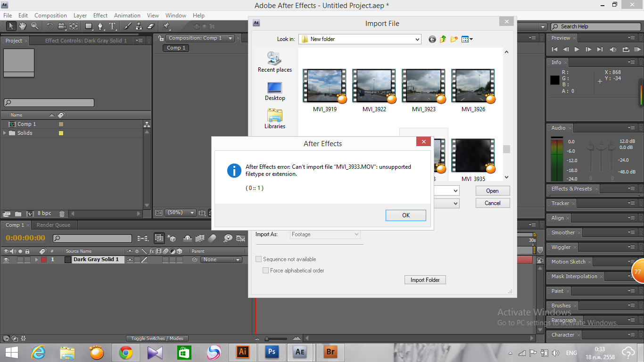Select the Pan Behind anchor point tool
The height and width of the screenshot is (362, 644).
[x=74, y=26]
